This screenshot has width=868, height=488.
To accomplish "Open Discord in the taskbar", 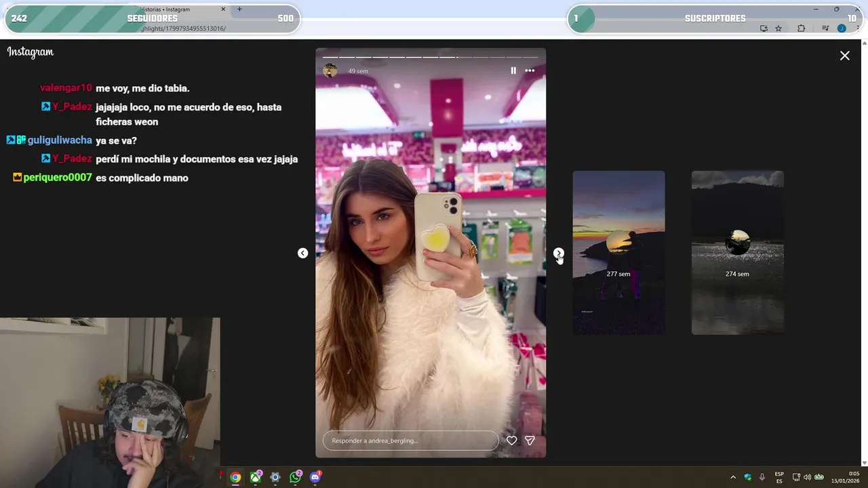I will click(315, 477).
